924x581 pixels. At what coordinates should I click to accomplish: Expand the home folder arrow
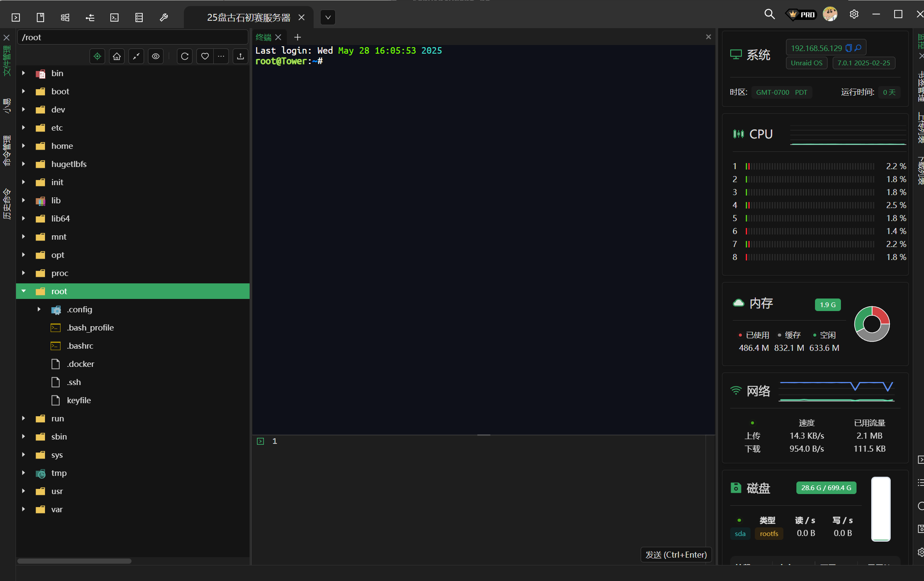tap(24, 146)
